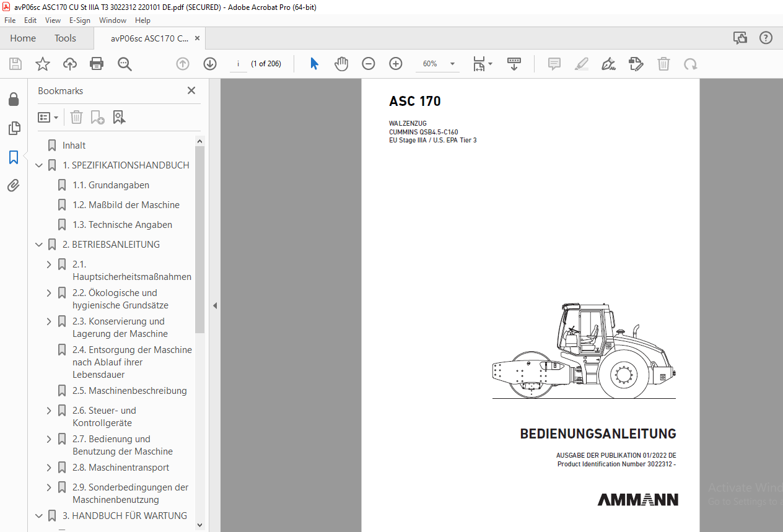Collapse the 1. SPEZIFIKATIONSHANDBUCH section
The image size is (783, 532).
click(x=39, y=165)
